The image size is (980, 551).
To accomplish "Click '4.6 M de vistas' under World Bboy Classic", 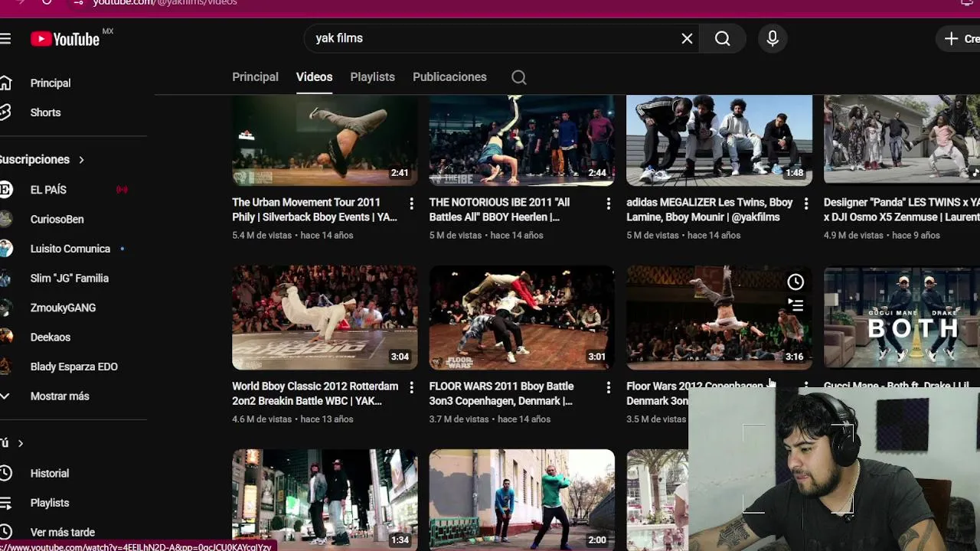I will point(262,419).
